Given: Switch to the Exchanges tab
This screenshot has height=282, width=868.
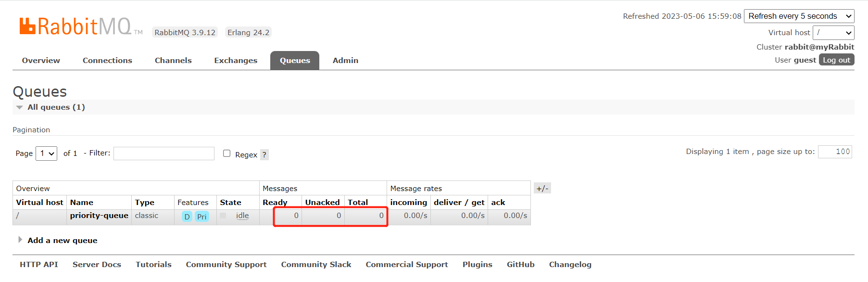Looking at the screenshot, I should pyautogui.click(x=236, y=61).
